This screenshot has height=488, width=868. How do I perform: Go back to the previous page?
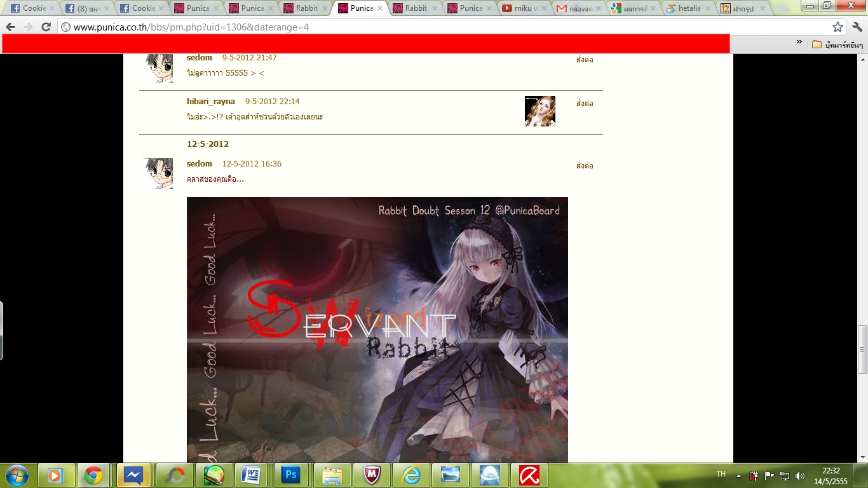pyautogui.click(x=10, y=27)
